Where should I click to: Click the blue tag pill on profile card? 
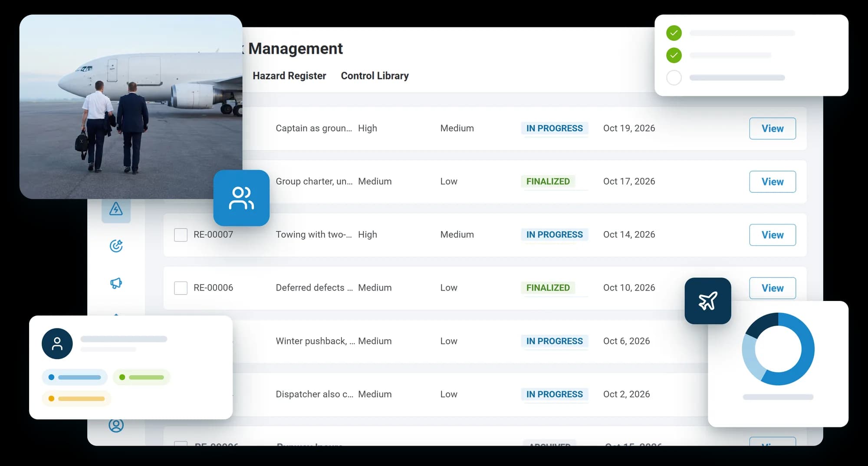75,377
